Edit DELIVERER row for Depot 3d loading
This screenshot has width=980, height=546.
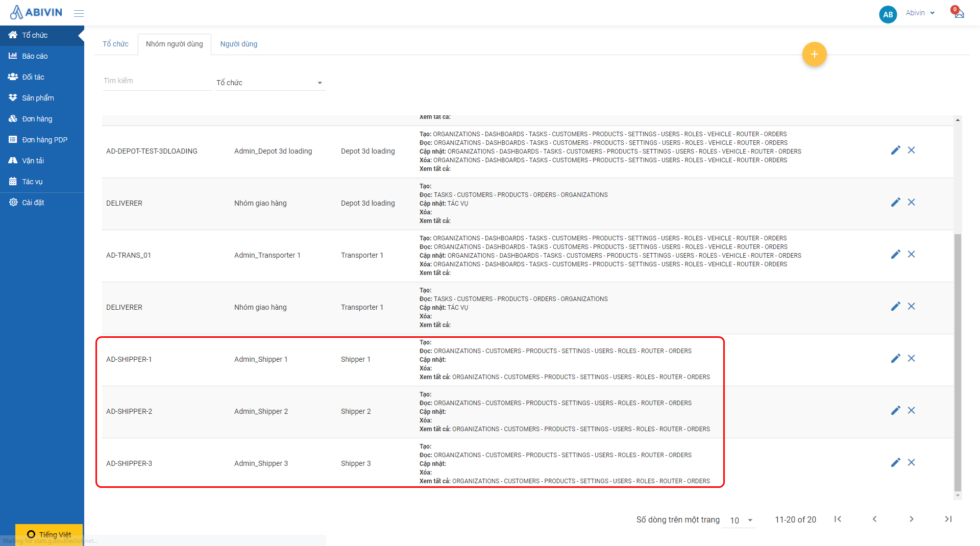pyautogui.click(x=895, y=203)
